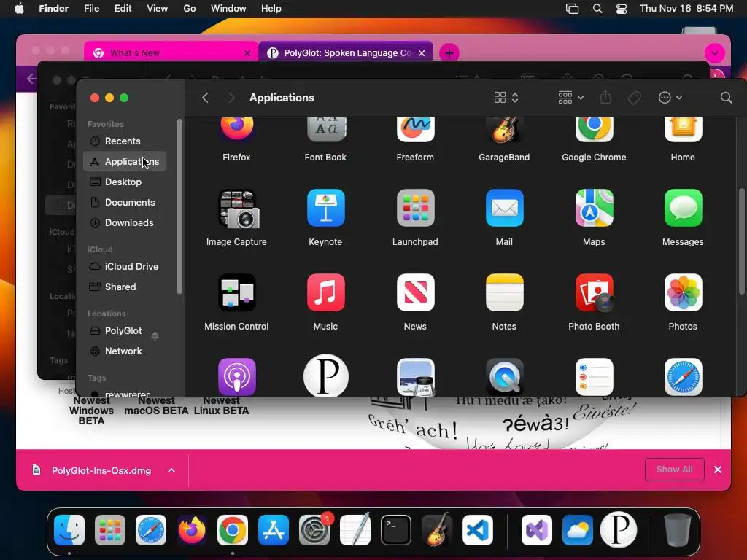Screen dimensions: 747x560
Task: Open Network in Finder sidebar
Action: [x=125, y=351]
